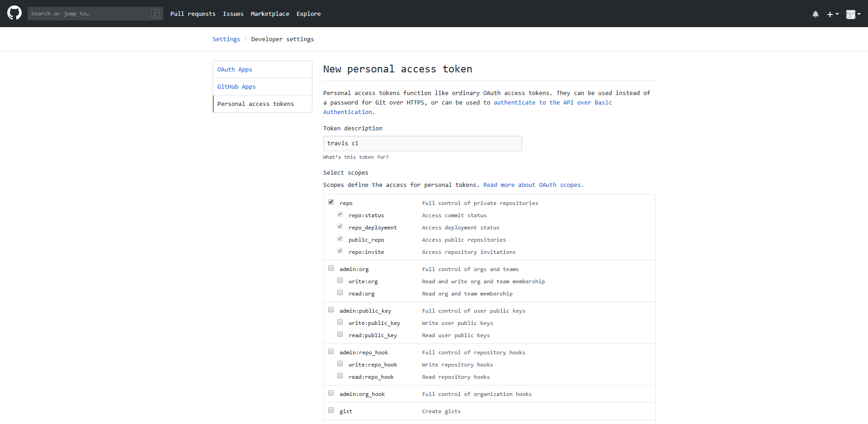This screenshot has width=868, height=424.
Task: Open the notifications bell
Action: (x=815, y=14)
